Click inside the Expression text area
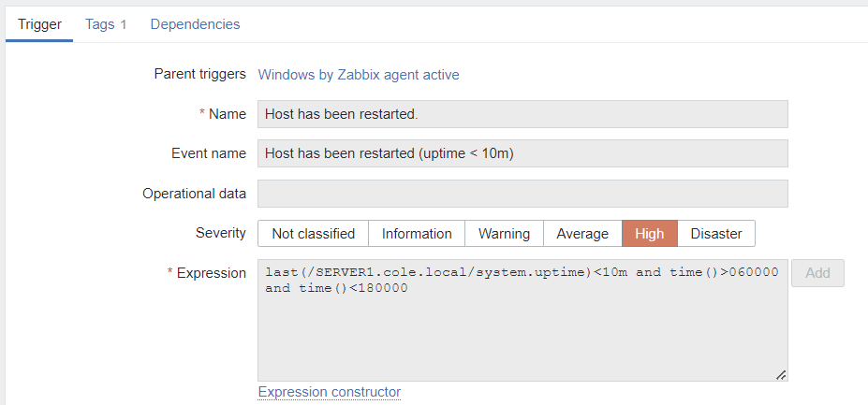The width and height of the screenshot is (868, 405). coord(522,327)
